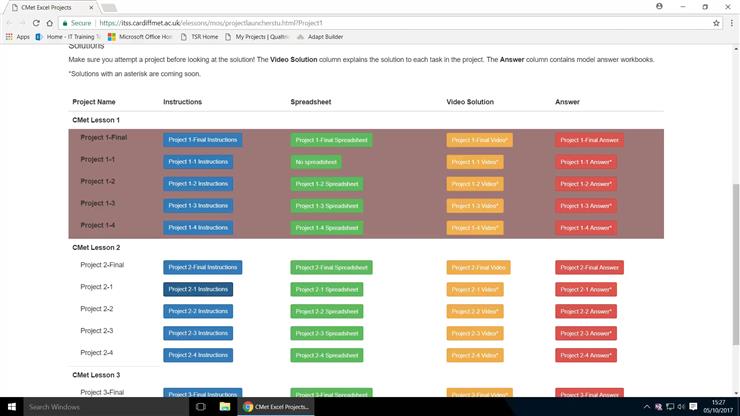The image size is (740, 416).
Task: Open Project 2-2 Instructions
Action: tap(198, 311)
